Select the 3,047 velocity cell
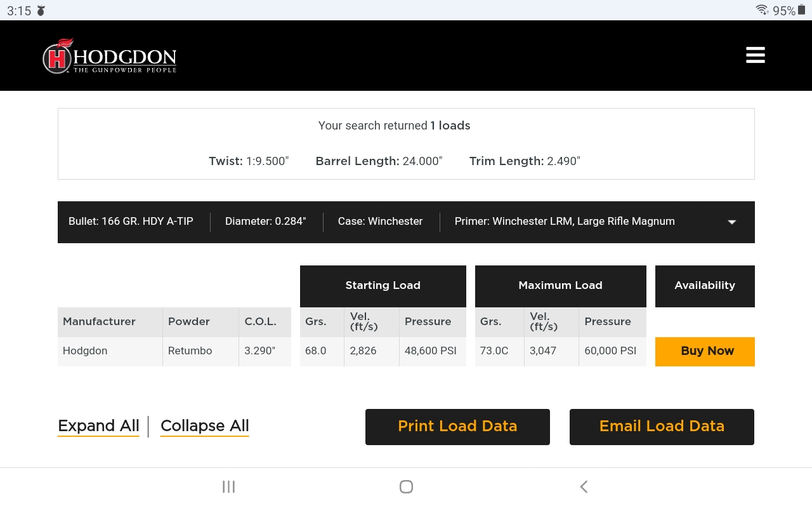 (552, 351)
